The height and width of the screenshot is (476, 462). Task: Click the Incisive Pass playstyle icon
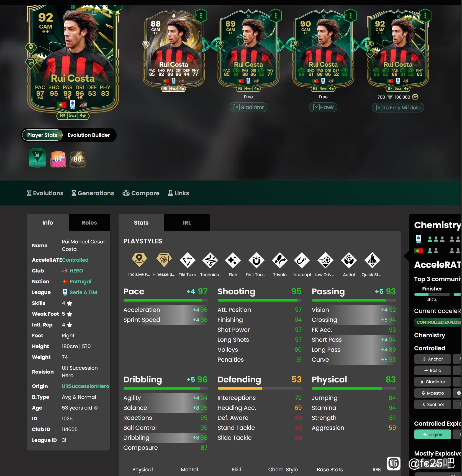139,260
